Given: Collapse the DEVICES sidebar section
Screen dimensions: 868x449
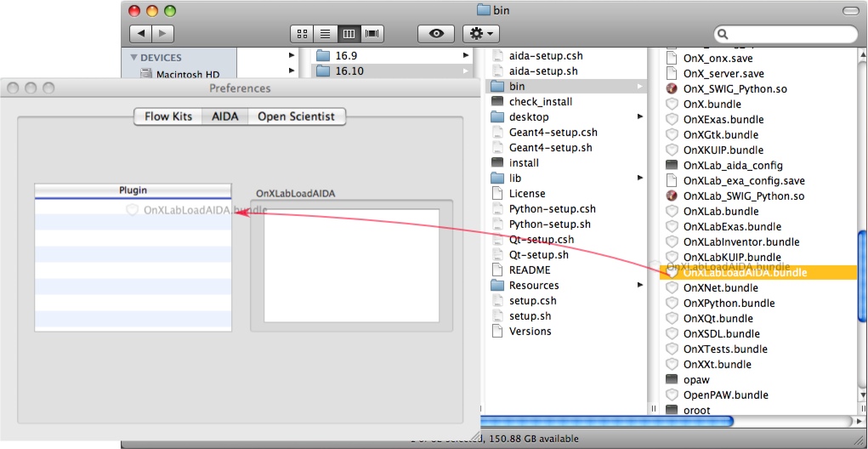Looking at the screenshot, I should point(133,57).
